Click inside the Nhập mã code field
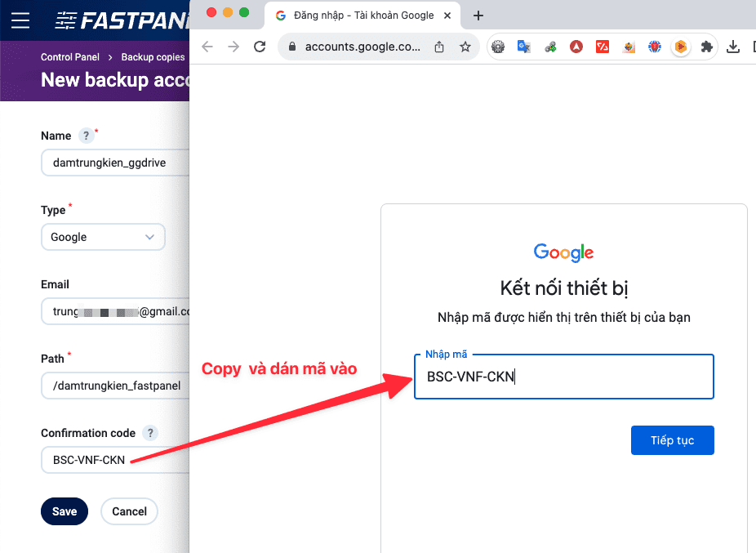This screenshot has width=756, height=553. click(x=563, y=377)
